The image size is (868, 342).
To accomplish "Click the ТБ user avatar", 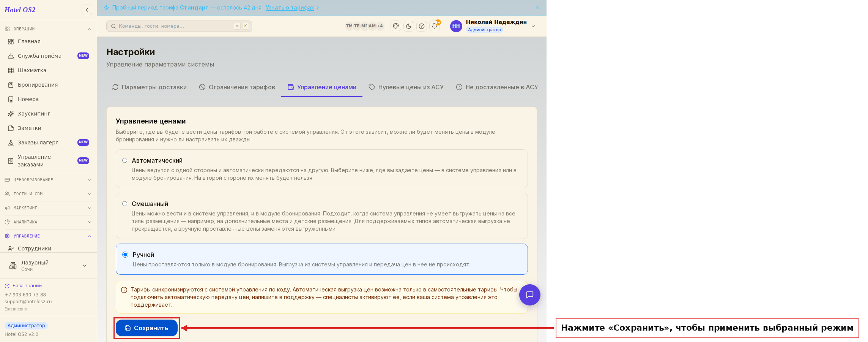I will tap(357, 26).
